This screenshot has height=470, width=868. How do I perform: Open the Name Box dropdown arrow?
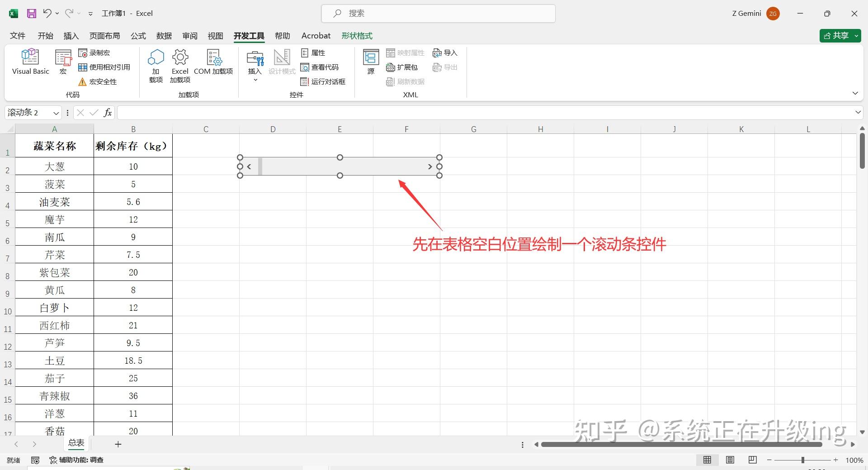point(56,113)
